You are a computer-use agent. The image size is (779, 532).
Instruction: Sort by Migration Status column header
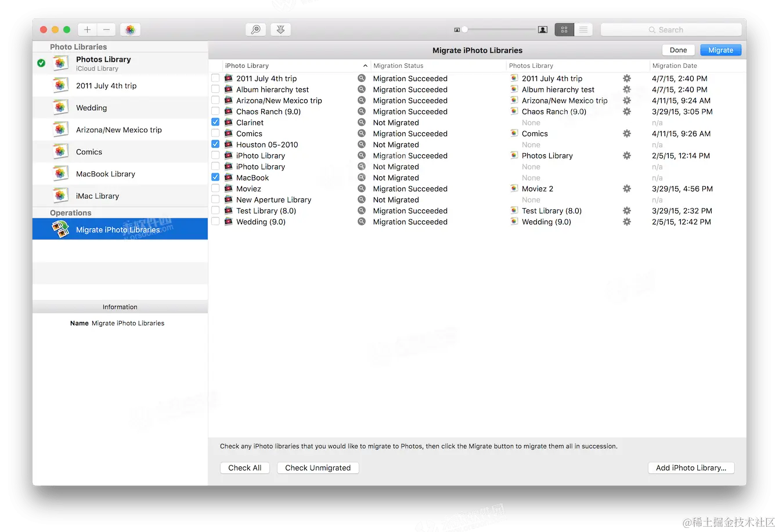438,66
